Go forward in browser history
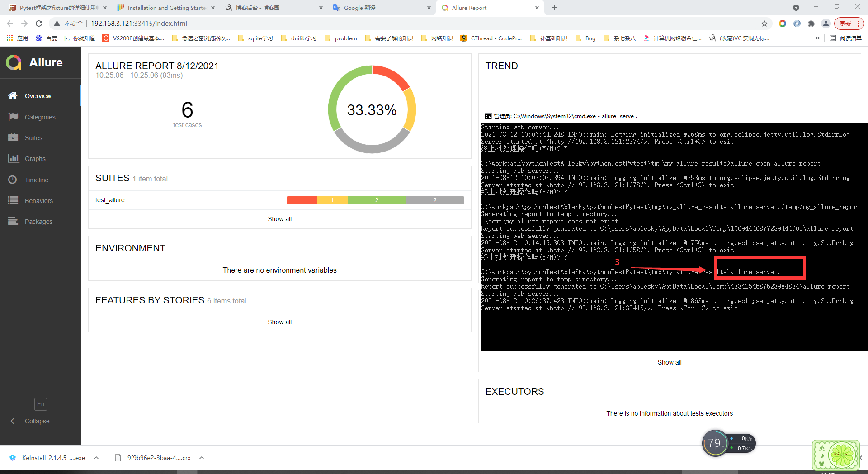The image size is (868, 474). 24,24
